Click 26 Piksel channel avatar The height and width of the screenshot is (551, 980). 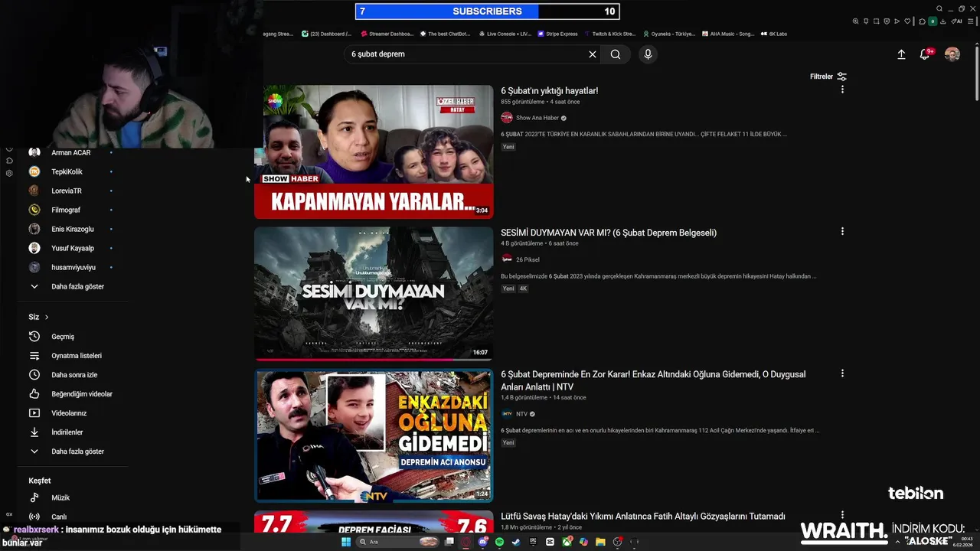click(507, 259)
